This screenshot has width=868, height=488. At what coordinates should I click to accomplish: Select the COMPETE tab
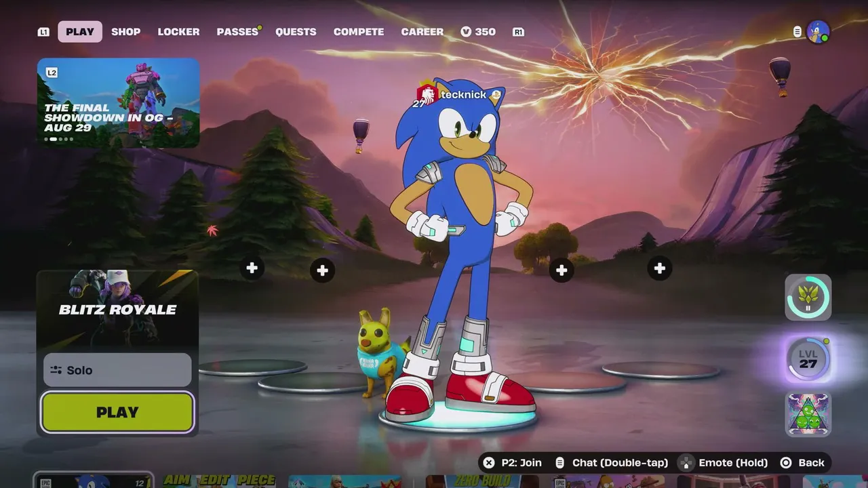pyautogui.click(x=359, y=32)
